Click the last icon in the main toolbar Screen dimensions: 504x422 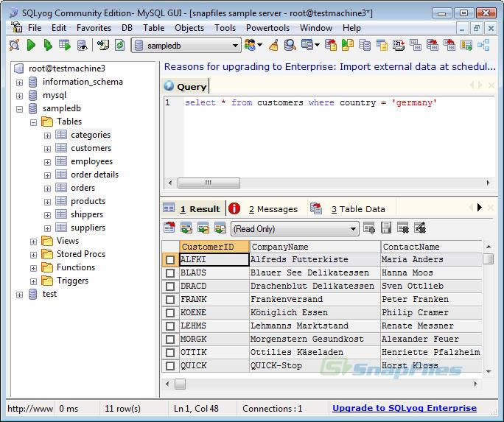pos(483,45)
